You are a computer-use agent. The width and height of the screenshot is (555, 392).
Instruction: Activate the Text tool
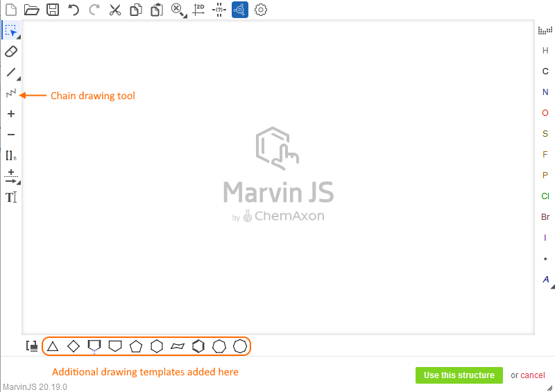click(x=11, y=197)
